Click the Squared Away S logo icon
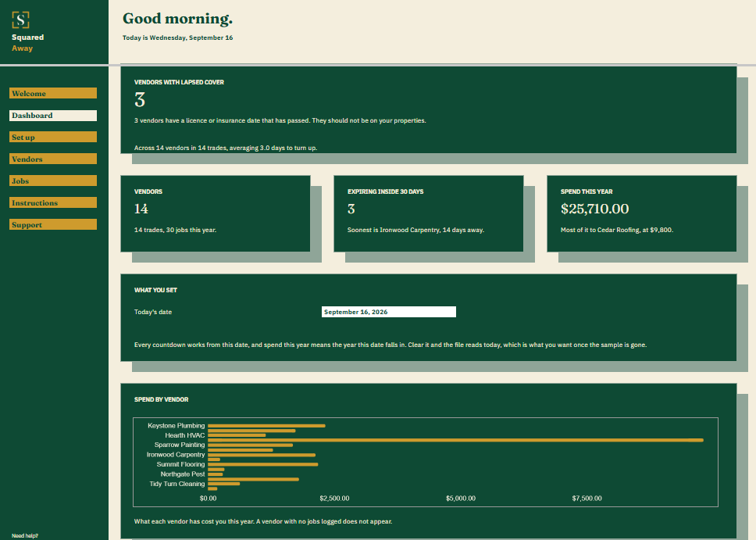The height and width of the screenshot is (540, 756). click(x=21, y=20)
